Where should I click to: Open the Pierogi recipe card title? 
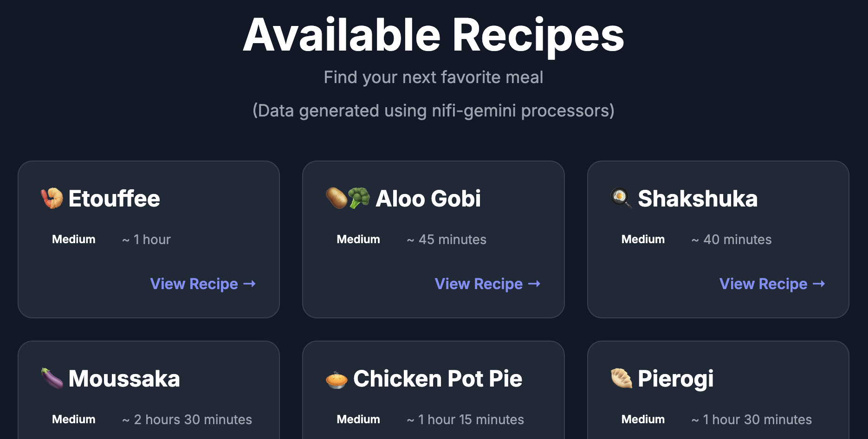tap(676, 380)
